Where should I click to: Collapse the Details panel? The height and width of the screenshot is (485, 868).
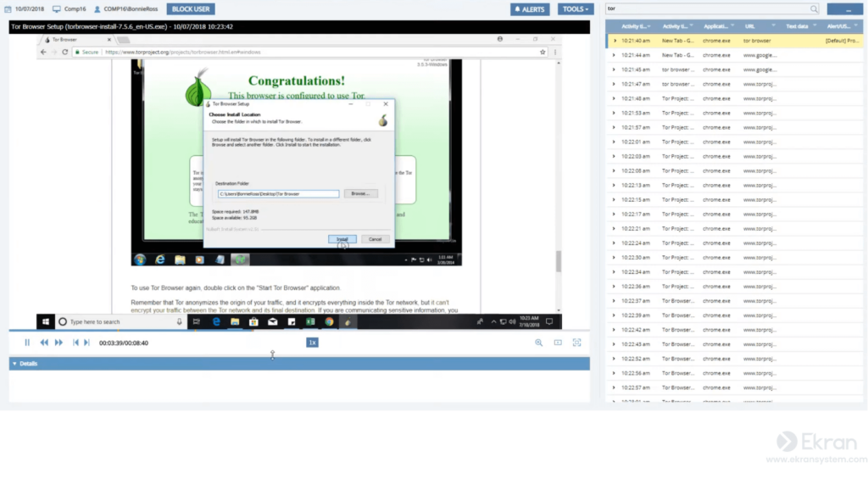pos(15,364)
